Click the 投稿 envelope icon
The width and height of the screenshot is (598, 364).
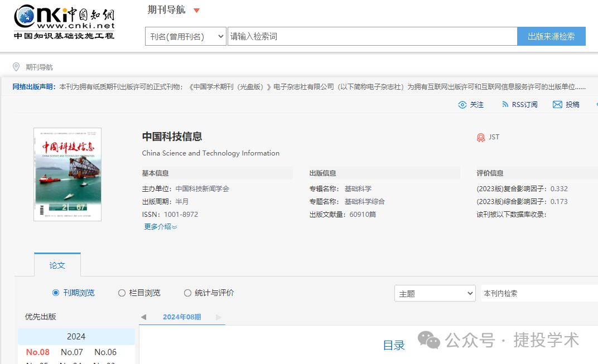click(x=557, y=104)
